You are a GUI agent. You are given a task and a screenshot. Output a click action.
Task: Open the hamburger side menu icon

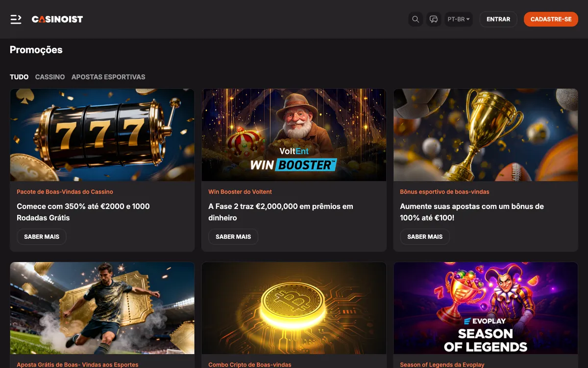pos(16,19)
